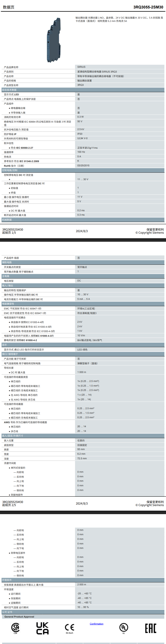Screen dimensions: 166x644
Task: Select the LED 绿色 value
Action: 82,350
